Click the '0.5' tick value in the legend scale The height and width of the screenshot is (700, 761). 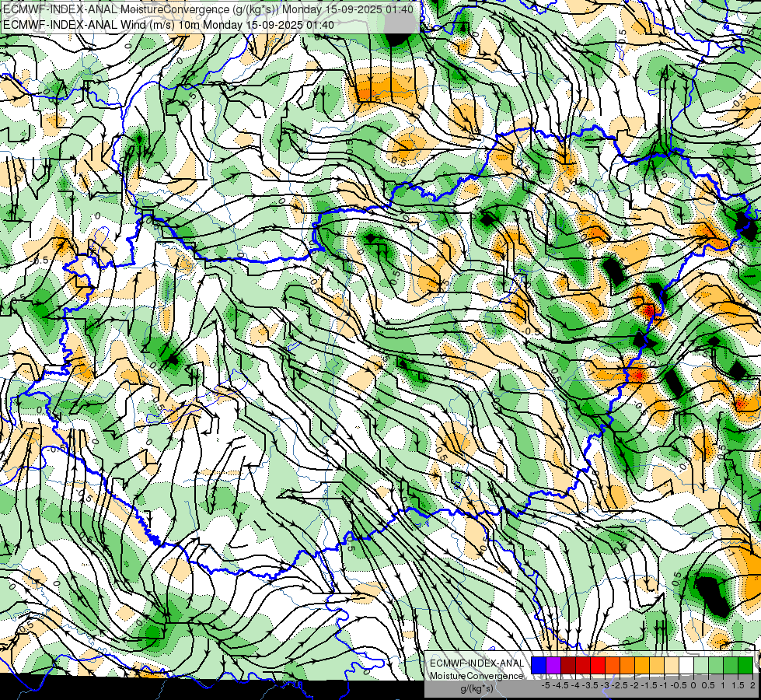[708, 685]
